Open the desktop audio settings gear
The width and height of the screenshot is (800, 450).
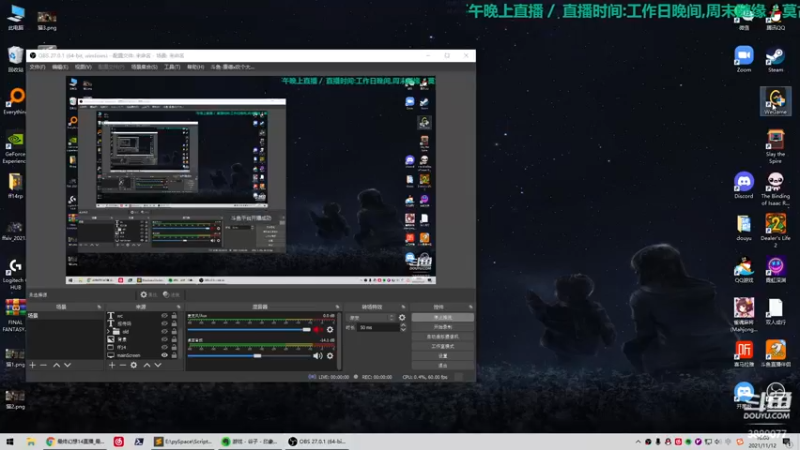coord(330,356)
